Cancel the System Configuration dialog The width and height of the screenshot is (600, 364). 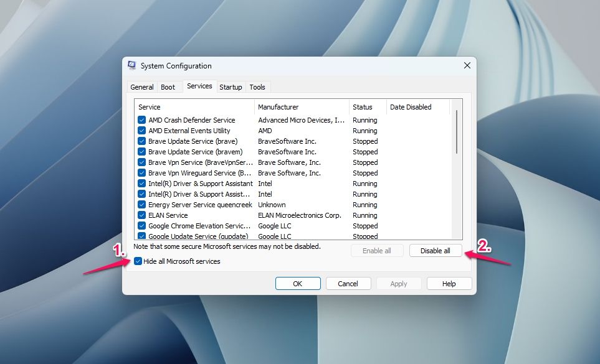click(348, 284)
